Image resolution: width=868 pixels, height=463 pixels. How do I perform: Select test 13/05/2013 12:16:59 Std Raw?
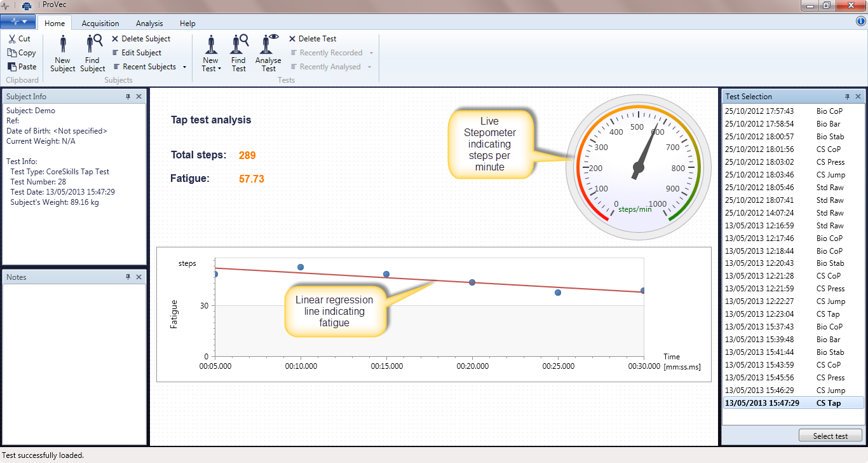pos(794,226)
